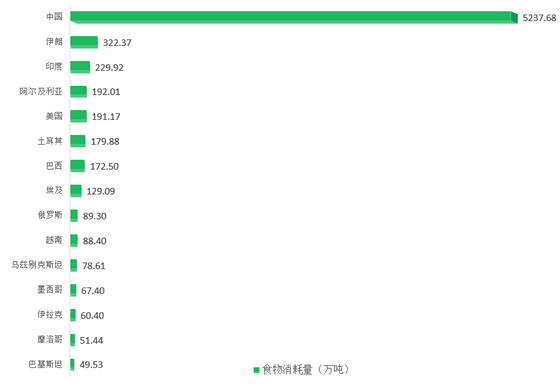Click the 印度 green bar
The width and height of the screenshot is (560, 386).
pos(80,67)
